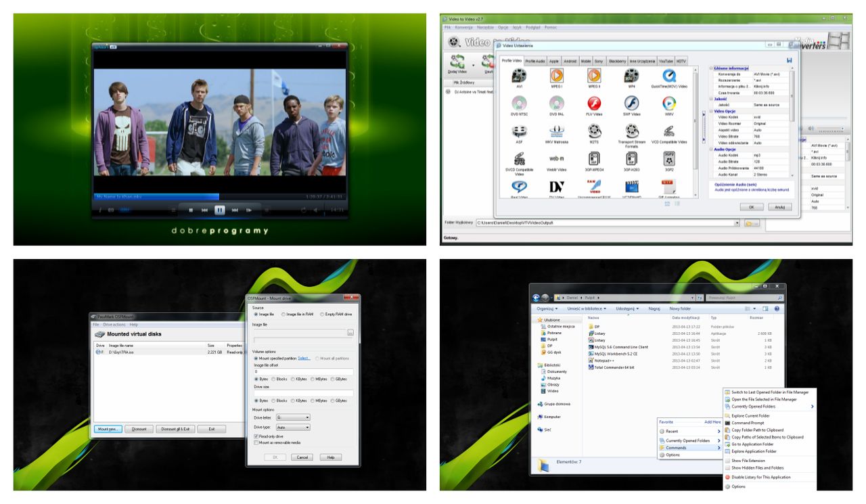The height and width of the screenshot is (504, 866).
Task: Open Folder Wyjściowy path dropdown
Action: (737, 223)
